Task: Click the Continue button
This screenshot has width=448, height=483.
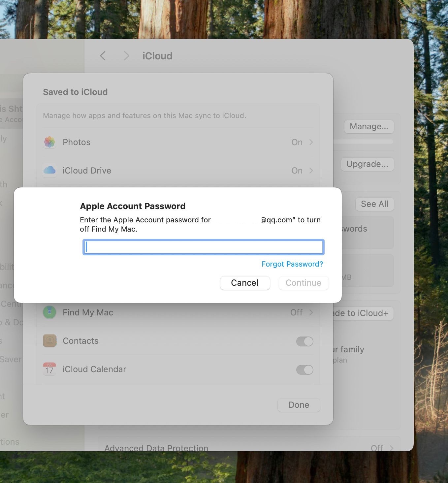Action: tap(304, 283)
